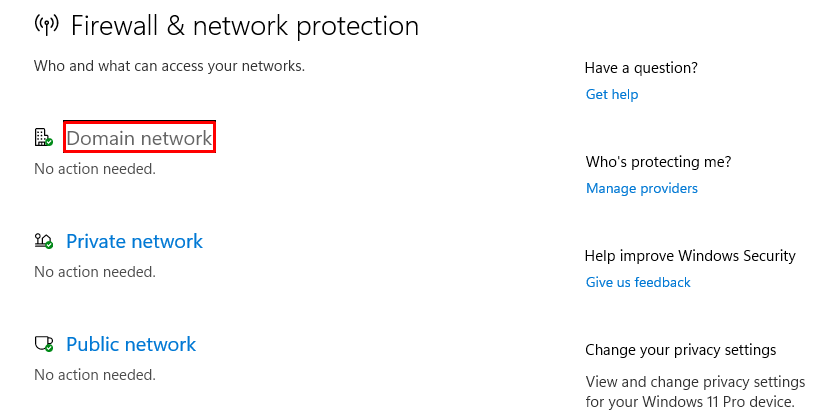
Task: Click the Public network coffee cup icon
Action: pos(43,344)
